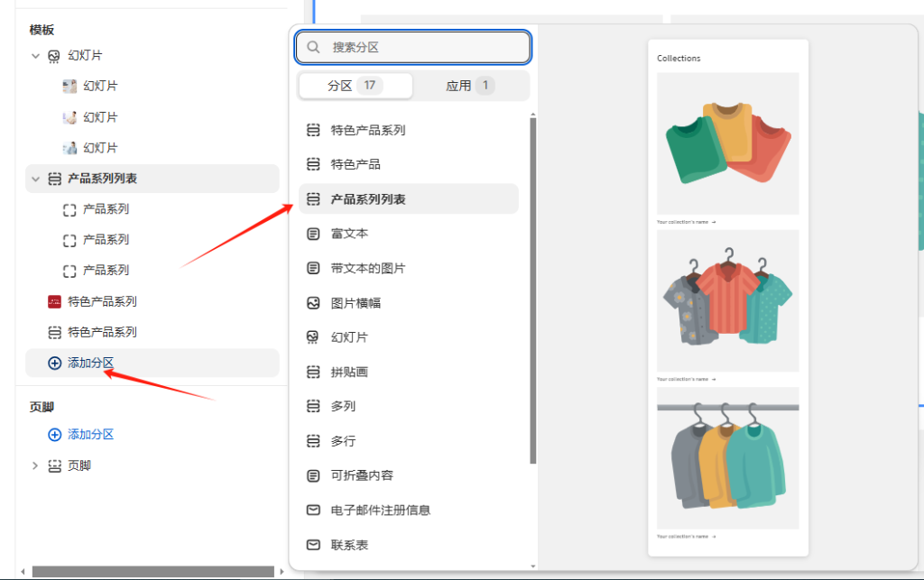This screenshot has width=924, height=580.
Task: Click 添加分区 in the 页脚 area
Action: [x=90, y=434]
